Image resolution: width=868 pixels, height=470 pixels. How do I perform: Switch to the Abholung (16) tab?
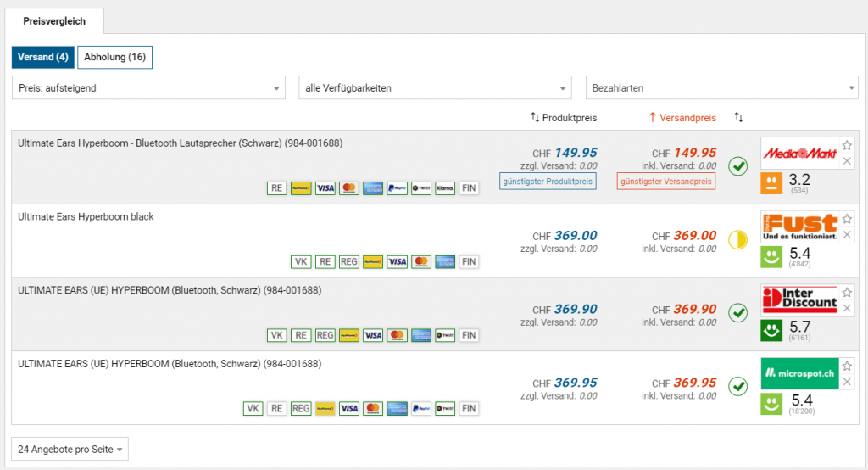click(x=114, y=58)
